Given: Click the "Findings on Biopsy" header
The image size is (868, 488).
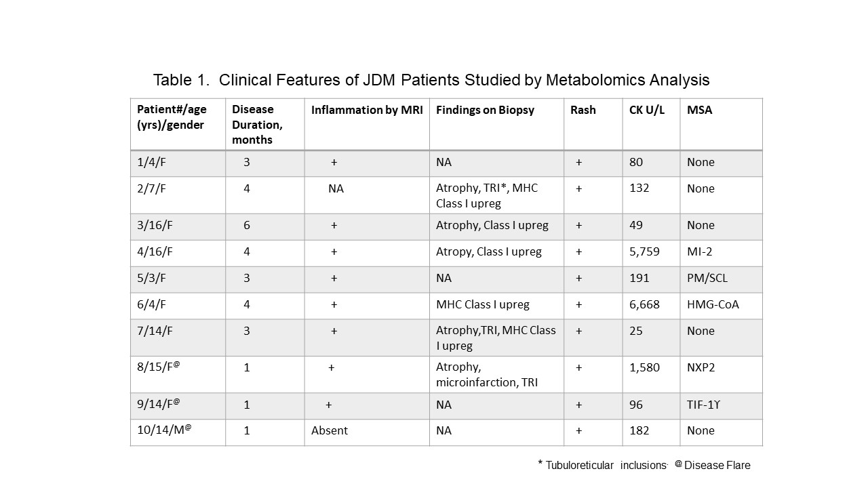Looking at the screenshot, I should (x=485, y=110).
